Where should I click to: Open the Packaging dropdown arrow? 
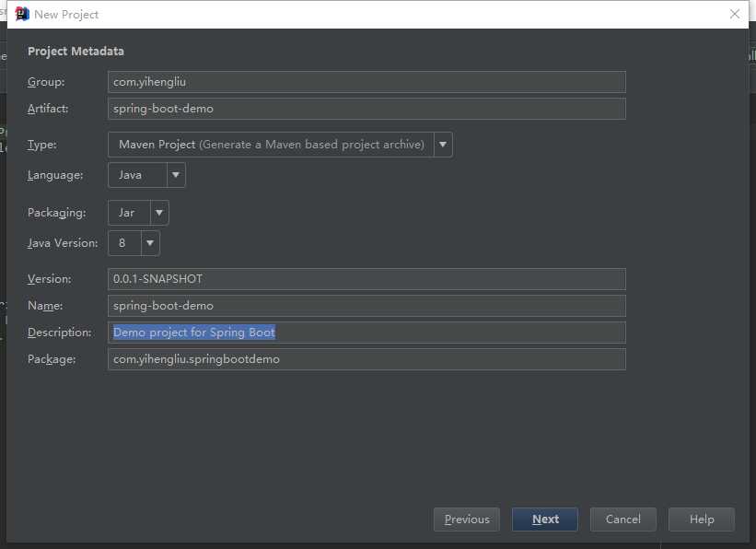tap(159, 213)
